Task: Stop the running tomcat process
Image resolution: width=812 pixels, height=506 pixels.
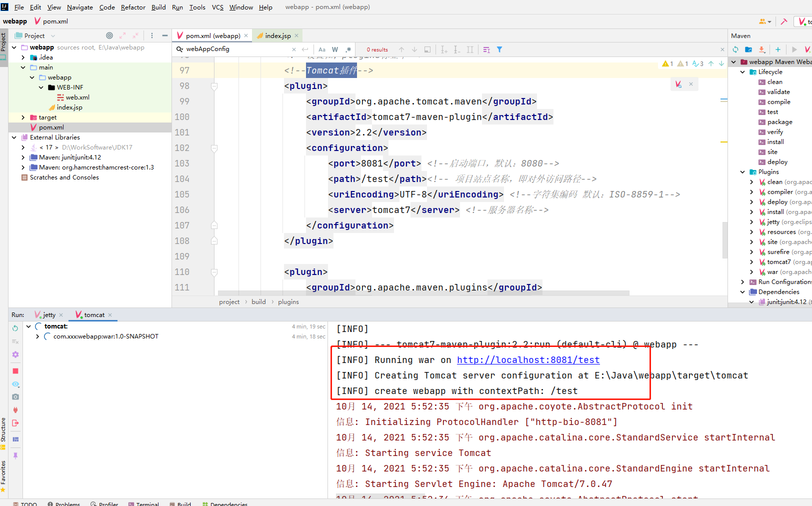Action: [15, 371]
